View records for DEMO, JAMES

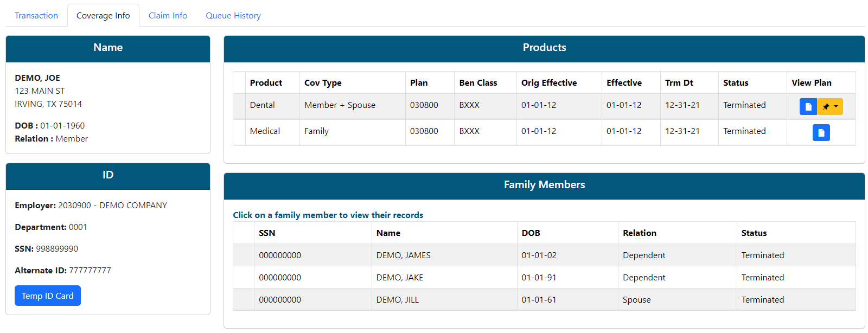[403, 255]
